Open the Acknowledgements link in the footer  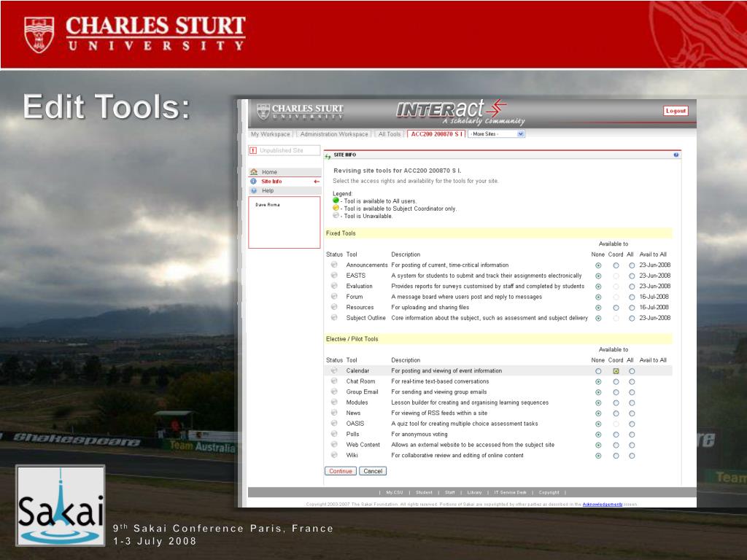(x=602, y=505)
